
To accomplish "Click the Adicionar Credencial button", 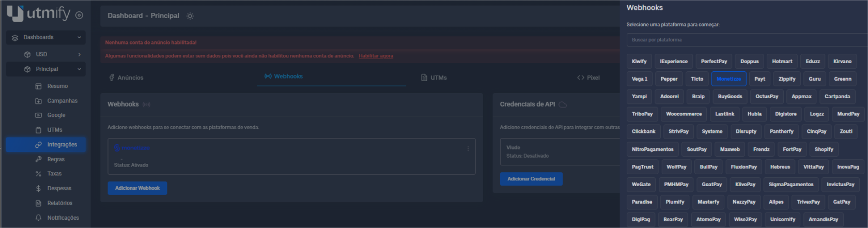I will pos(531,179).
